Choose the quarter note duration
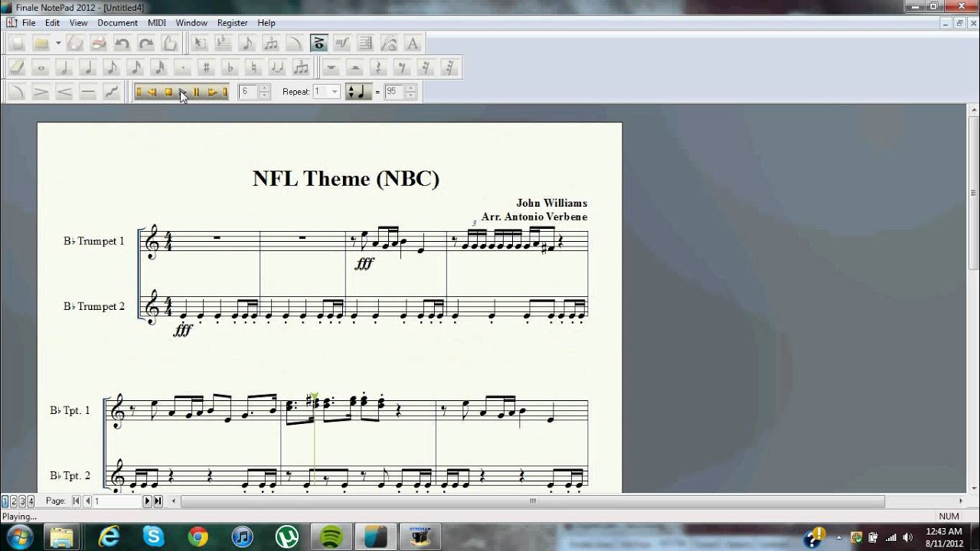The width and height of the screenshot is (980, 551). click(x=88, y=67)
